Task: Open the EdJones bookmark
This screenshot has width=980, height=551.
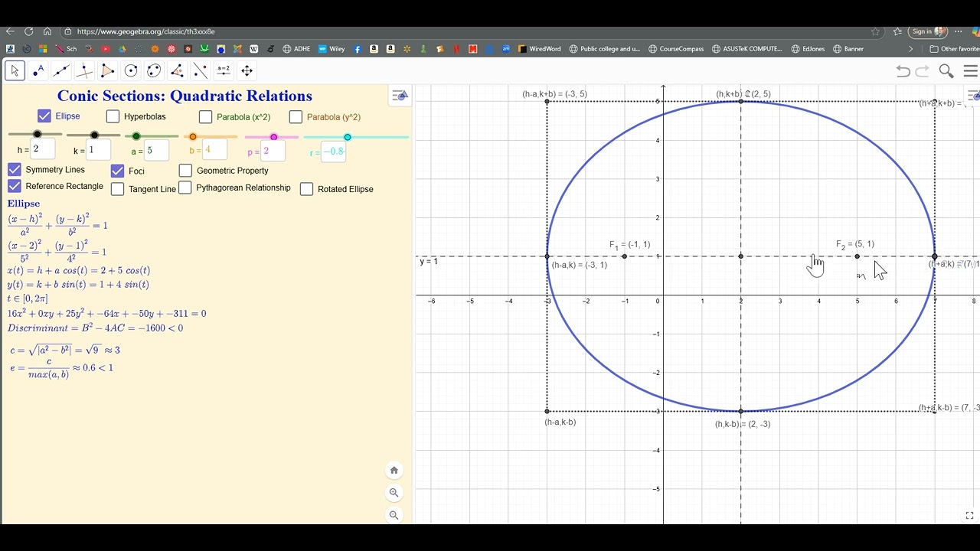Action: click(x=808, y=49)
